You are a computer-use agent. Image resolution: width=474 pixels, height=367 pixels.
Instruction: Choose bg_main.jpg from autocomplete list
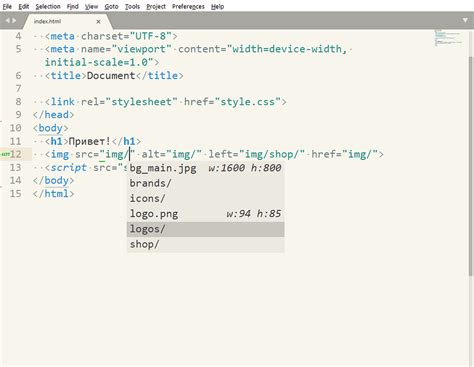pyautogui.click(x=205, y=168)
